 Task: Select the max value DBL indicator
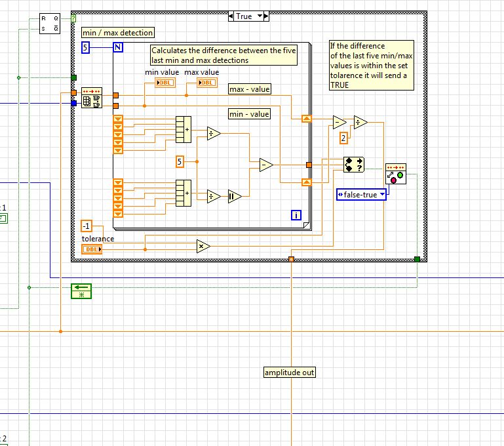(x=207, y=83)
